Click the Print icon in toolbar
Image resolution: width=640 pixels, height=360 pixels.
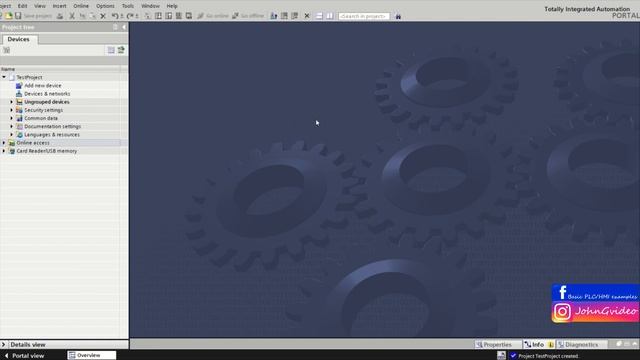pyautogui.click(x=60, y=16)
